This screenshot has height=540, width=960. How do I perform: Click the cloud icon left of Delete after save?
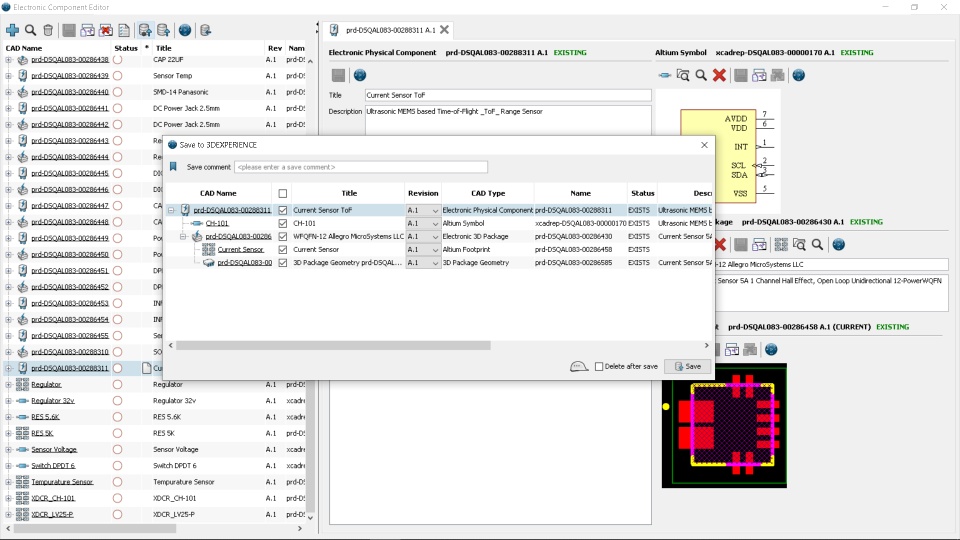tap(579, 366)
